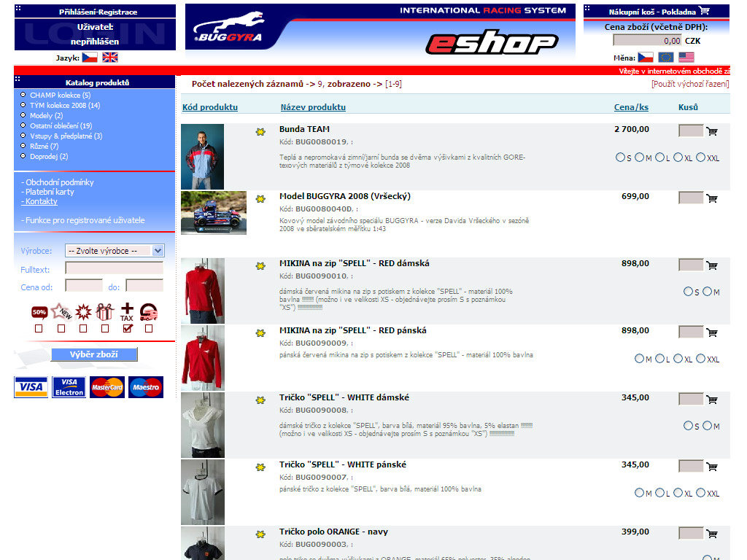Click star icon beside Bunda TEAM
The image size is (747, 560).
coord(260,132)
